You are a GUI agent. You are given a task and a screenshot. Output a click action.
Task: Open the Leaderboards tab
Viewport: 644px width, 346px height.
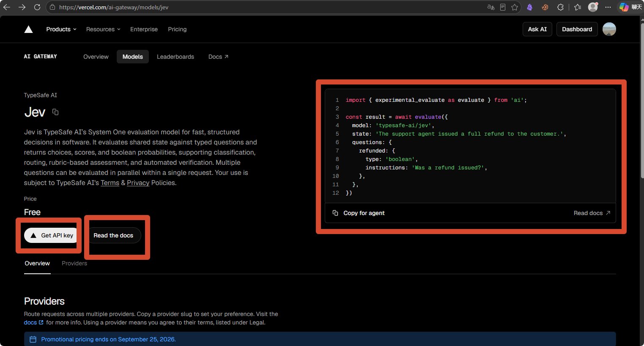pos(175,57)
